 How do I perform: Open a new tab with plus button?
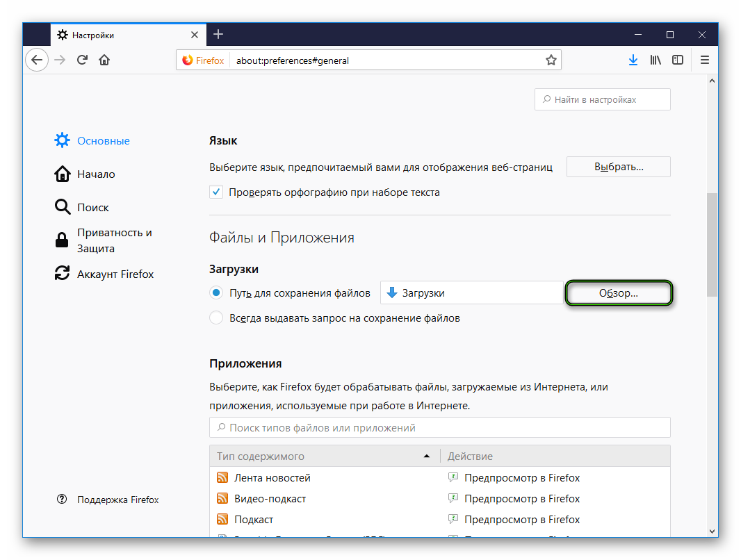point(218,34)
